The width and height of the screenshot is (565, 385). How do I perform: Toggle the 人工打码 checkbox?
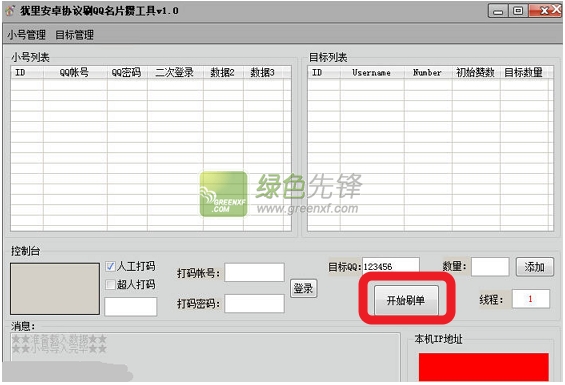pyautogui.click(x=110, y=266)
